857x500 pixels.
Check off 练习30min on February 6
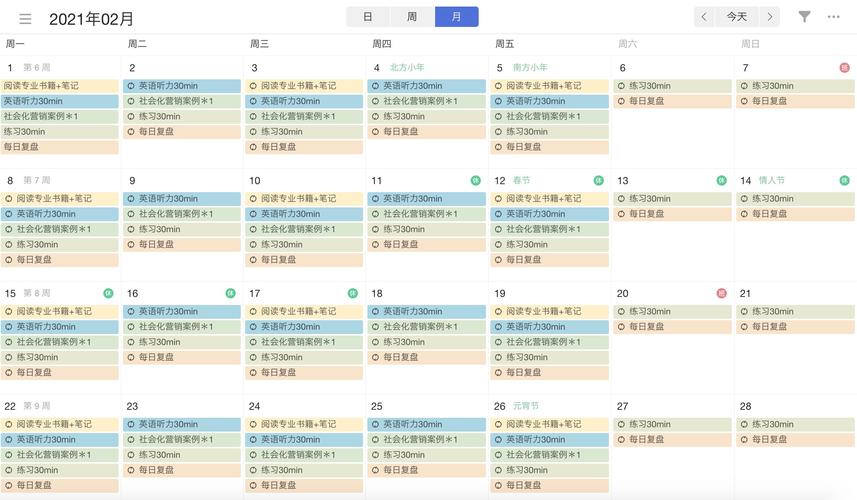pos(621,86)
